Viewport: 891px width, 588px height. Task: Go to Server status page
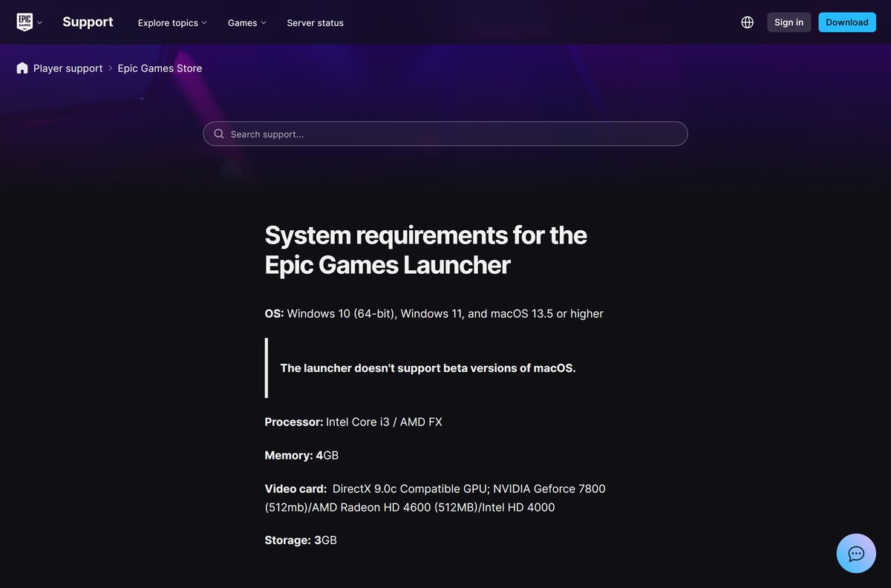315,23
